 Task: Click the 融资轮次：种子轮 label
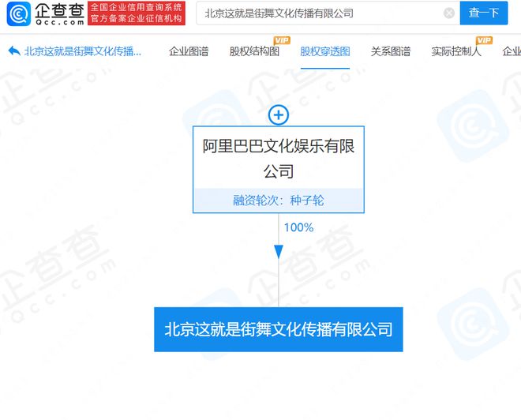tap(279, 201)
